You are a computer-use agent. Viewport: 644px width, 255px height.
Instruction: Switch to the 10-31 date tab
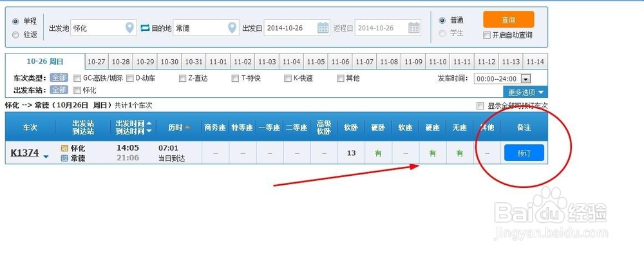tap(194, 62)
